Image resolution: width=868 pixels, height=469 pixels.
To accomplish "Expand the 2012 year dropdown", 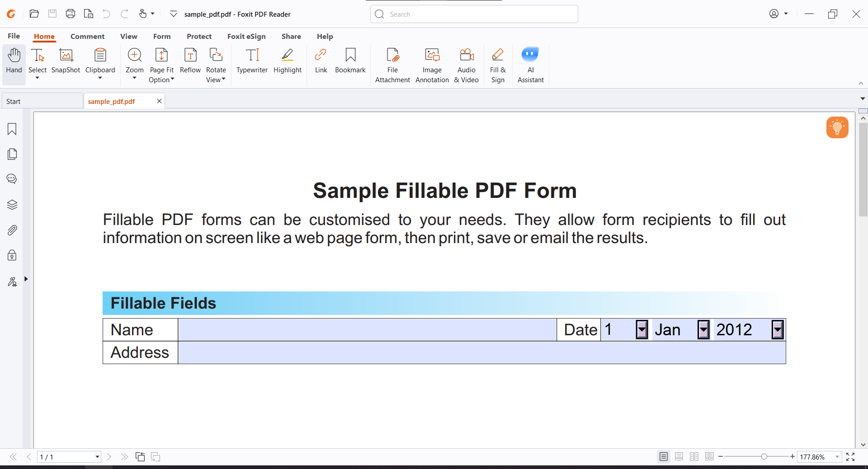I will (x=777, y=329).
